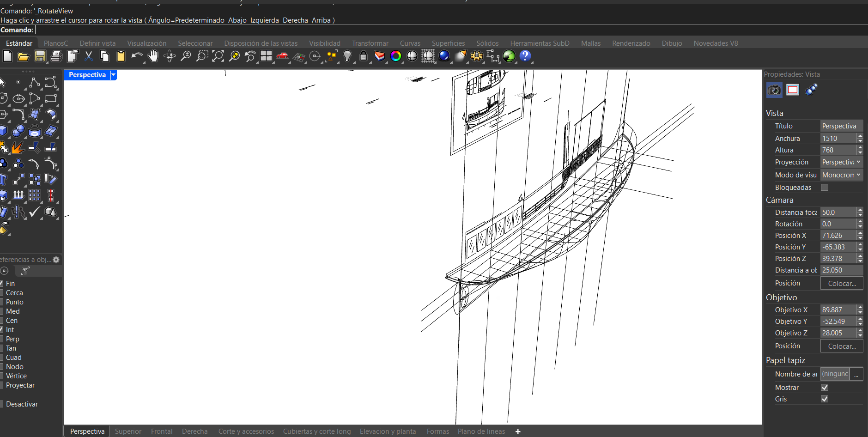Open the Herramientas SubD toolbar tab
Image resolution: width=868 pixels, height=437 pixels.
540,43
